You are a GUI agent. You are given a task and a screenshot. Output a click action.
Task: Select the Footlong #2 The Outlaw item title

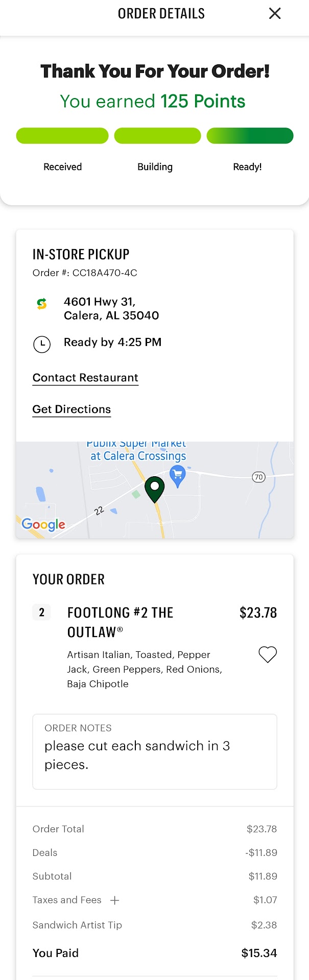(x=121, y=622)
